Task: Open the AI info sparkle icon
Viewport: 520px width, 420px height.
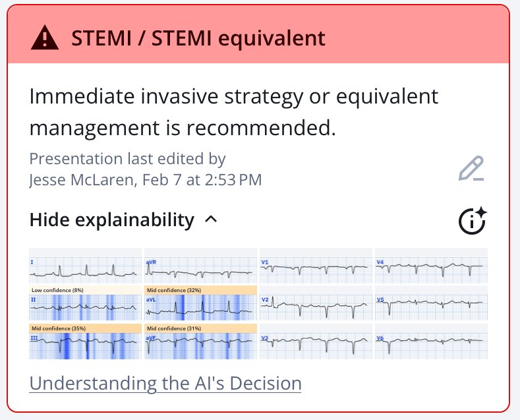Action: pos(473,220)
